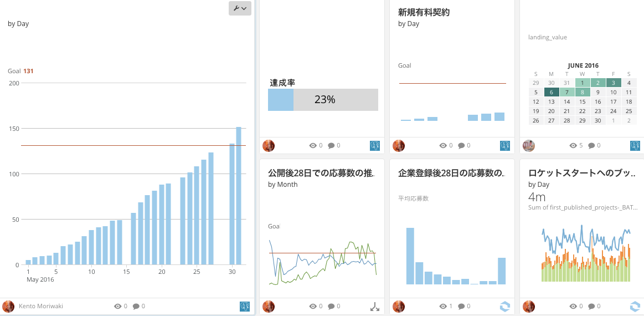Open the 新規有料契約 chart title
Screen dimensions: 644x316
coord(424,12)
